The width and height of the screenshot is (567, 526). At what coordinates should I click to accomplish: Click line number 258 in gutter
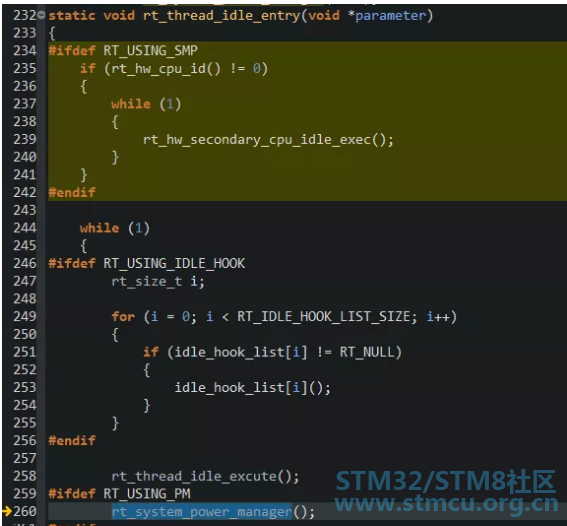click(x=25, y=476)
